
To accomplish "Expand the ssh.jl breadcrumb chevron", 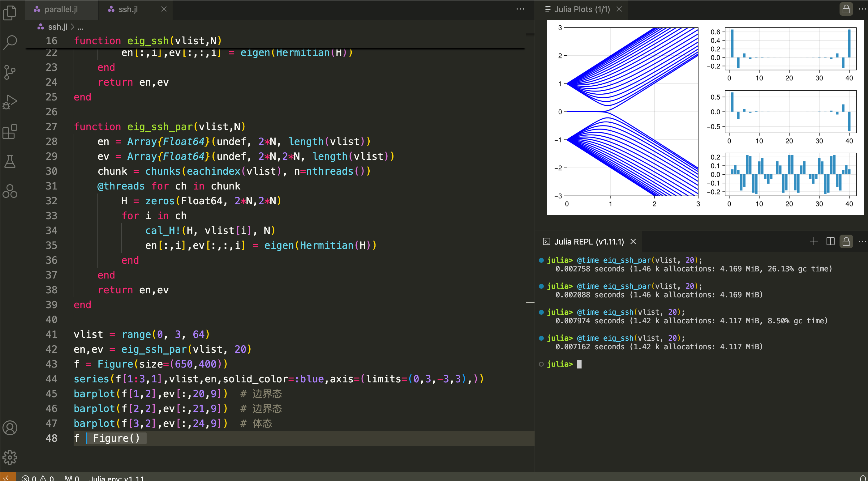I will point(72,27).
